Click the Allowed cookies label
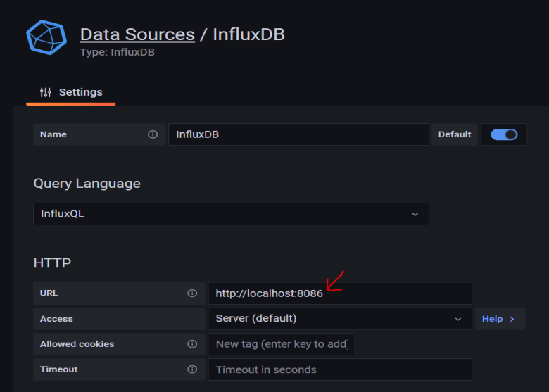This screenshot has width=549, height=392. (x=77, y=344)
